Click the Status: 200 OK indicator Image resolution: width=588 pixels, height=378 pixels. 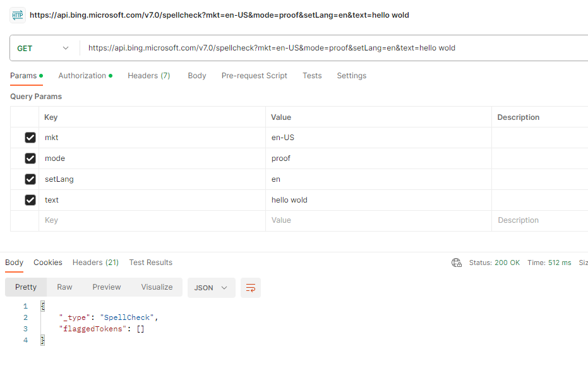495,262
